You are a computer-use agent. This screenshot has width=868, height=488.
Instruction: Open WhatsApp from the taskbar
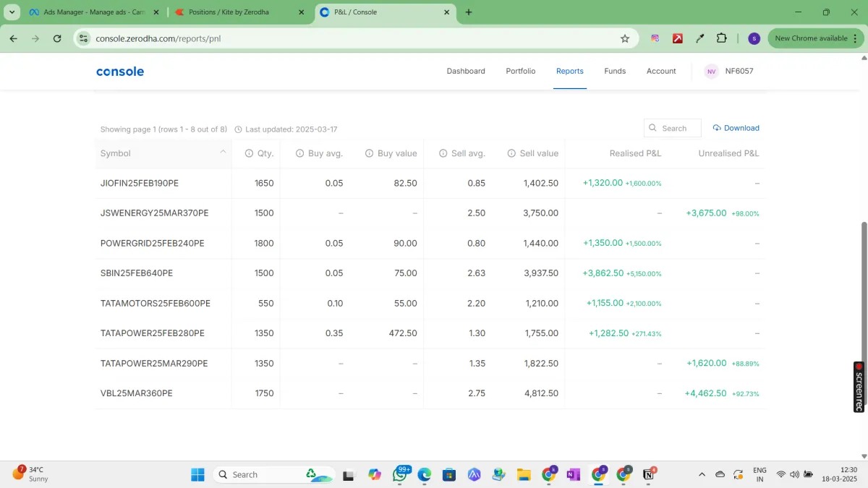[401, 474]
